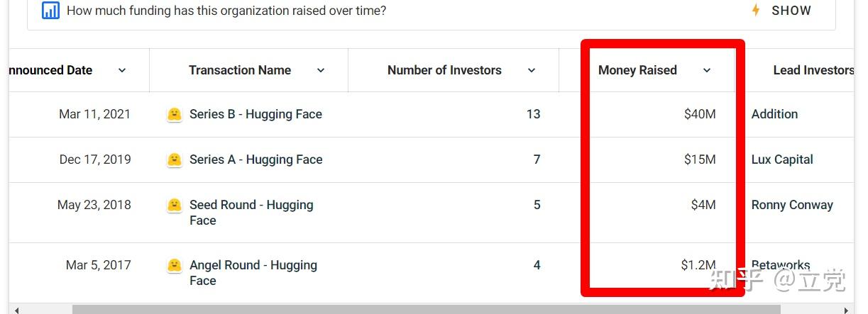This screenshot has width=868, height=314.
Task: Click the left arrow of horizontal scrollbar
Action: [18, 310]
